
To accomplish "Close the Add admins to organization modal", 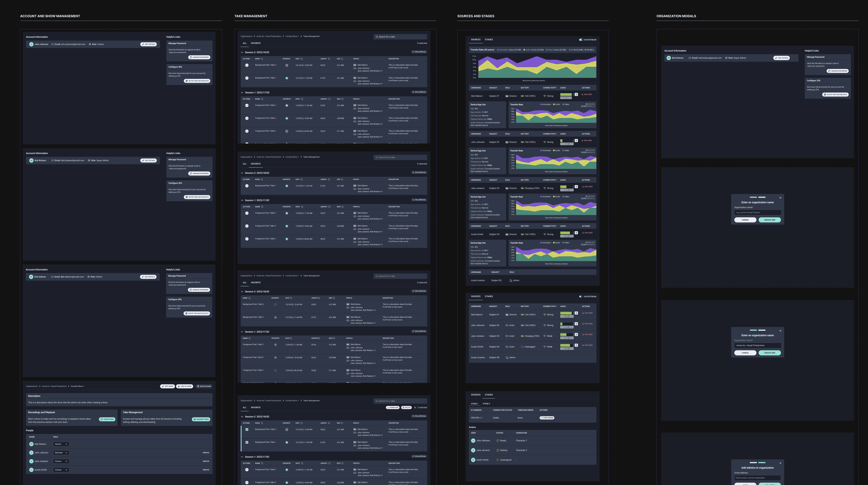I will click(780, 463).
